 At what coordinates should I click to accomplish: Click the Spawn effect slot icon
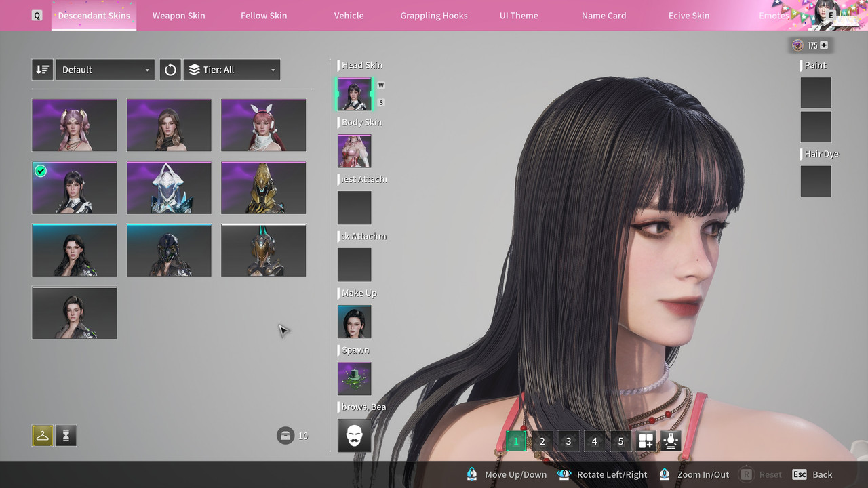(355, 378)
